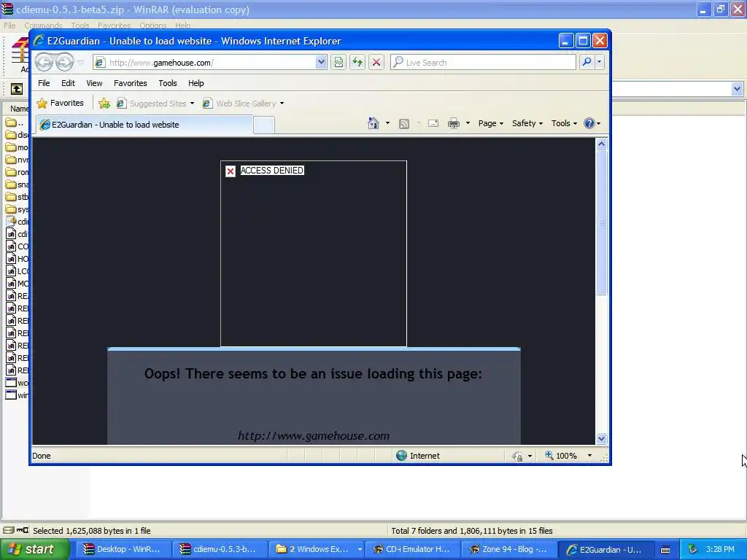Screen dimensions: 747x560
Task: Open the IE Tools menu in menu bar
Action: pos(168,83)
